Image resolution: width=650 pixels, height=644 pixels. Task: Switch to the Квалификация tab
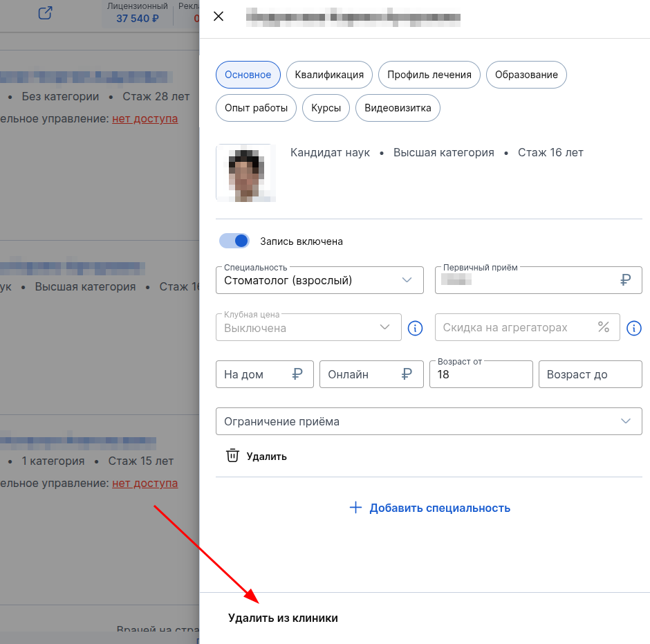(x=329, y=75)
